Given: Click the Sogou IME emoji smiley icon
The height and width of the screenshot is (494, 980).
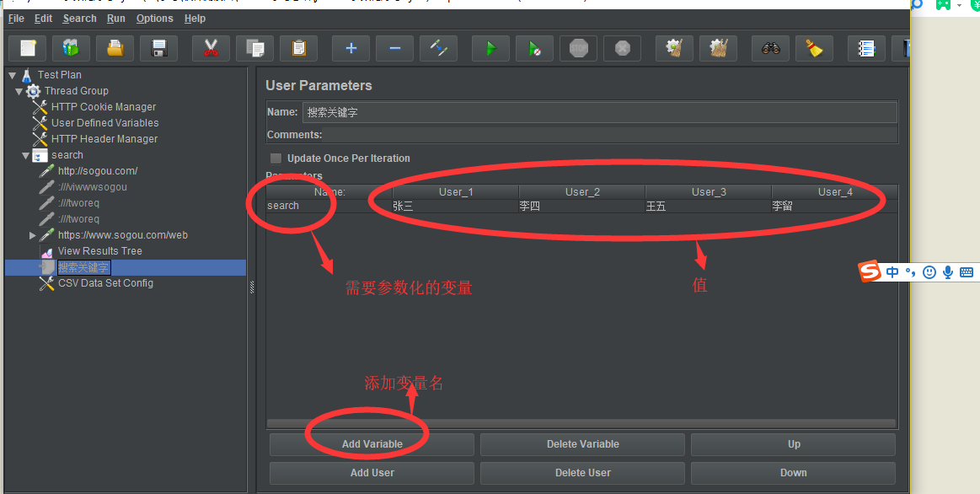Looking at the screenshot, I should click(x=929, y=272).
